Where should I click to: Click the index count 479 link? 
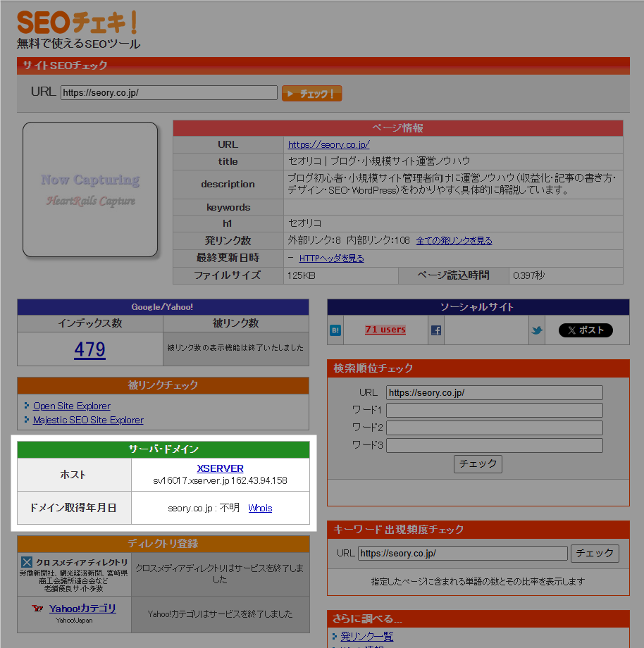tap(89, 349)
